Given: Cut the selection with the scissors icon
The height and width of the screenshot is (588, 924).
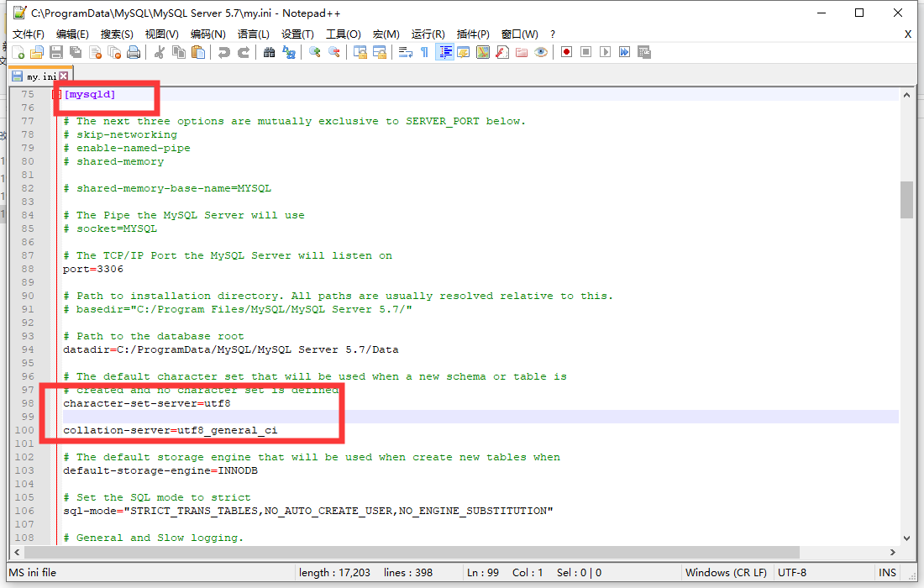Looking at the screenshot, I should [x=159, y=52].
